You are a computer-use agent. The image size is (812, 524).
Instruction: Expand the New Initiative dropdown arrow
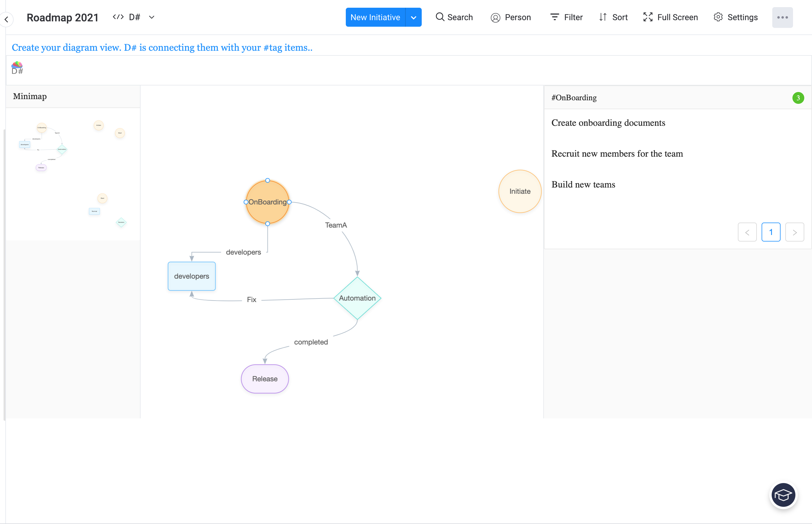[x=413, y=17]
